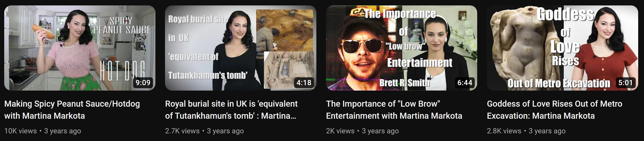Click the '2K views • 3 years ago' text
Viewport: 644px width, 141px height.
pyautogui.click(x=362, y=131)
